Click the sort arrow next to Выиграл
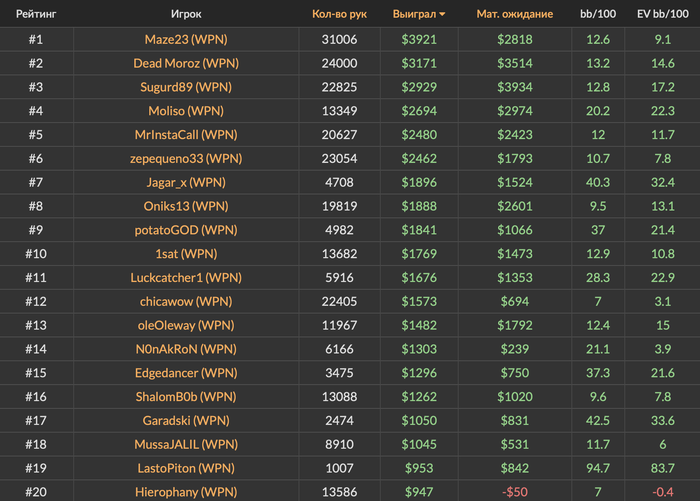 tap(443, 15)
